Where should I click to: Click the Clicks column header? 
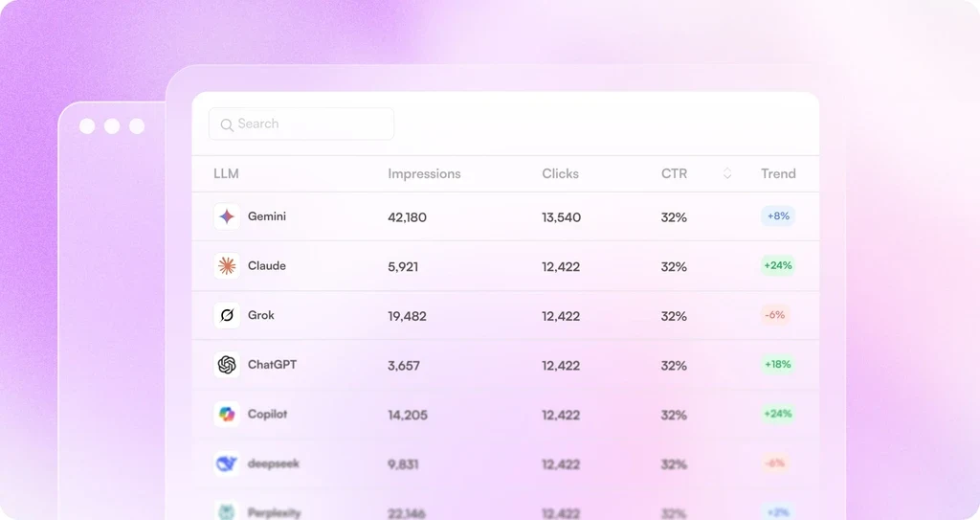(x=560, y=173)
